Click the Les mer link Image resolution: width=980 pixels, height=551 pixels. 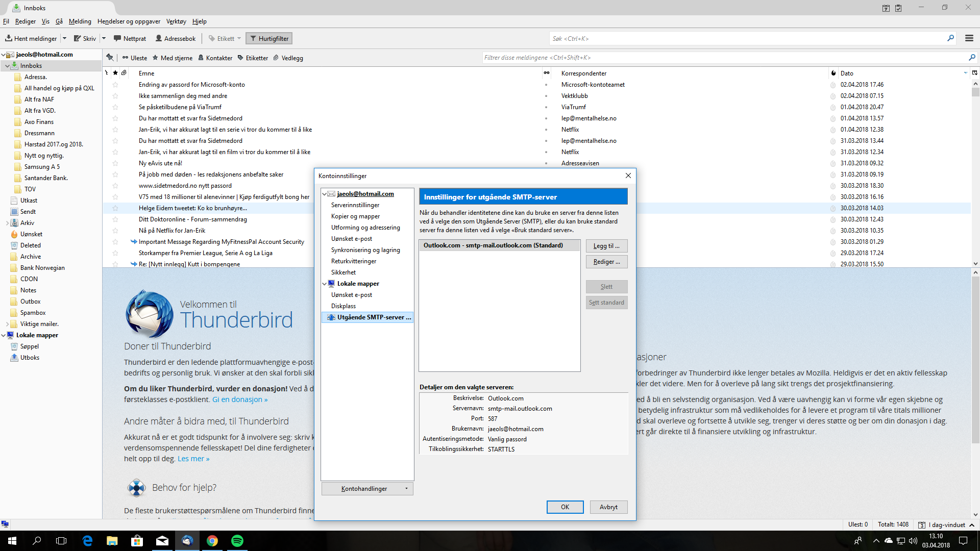click(193, 459)
